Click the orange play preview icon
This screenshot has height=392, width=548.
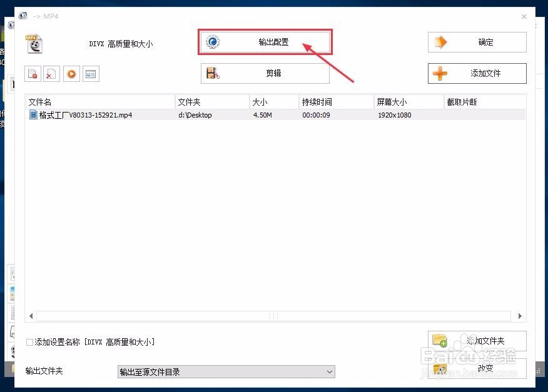click(71, 73)
